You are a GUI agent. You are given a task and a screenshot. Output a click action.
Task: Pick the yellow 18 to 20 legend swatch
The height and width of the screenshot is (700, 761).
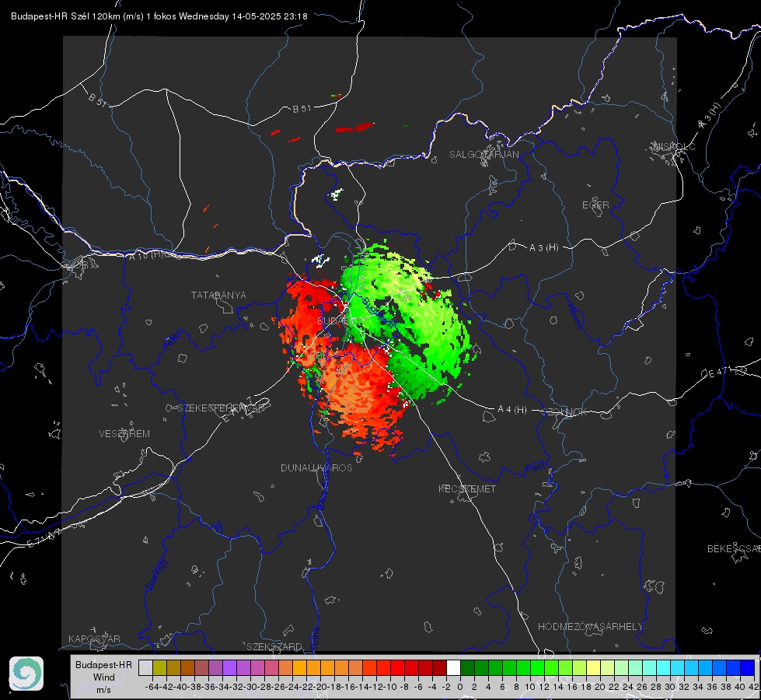(x=593, y=668)
